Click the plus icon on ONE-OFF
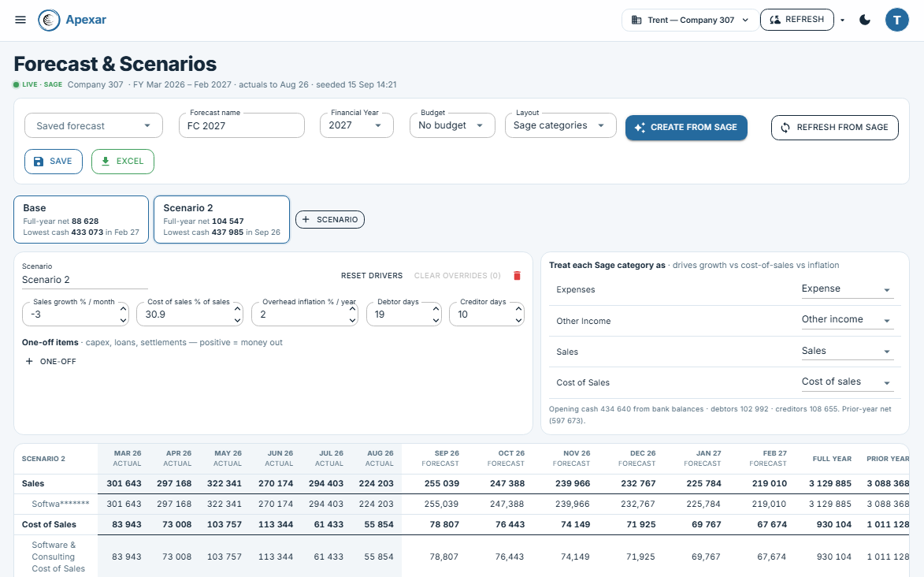Image resolution: width=924 pixels, height=577 pixels. click(x=29, y=362)
